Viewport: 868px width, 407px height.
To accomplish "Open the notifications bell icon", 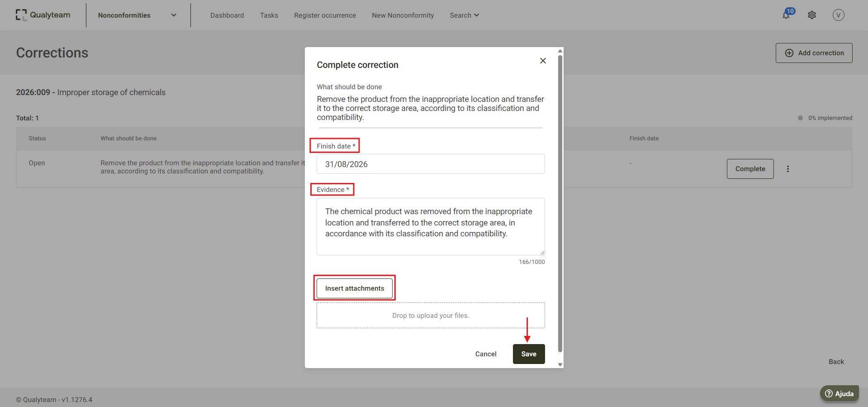I will tap(786, 15).
